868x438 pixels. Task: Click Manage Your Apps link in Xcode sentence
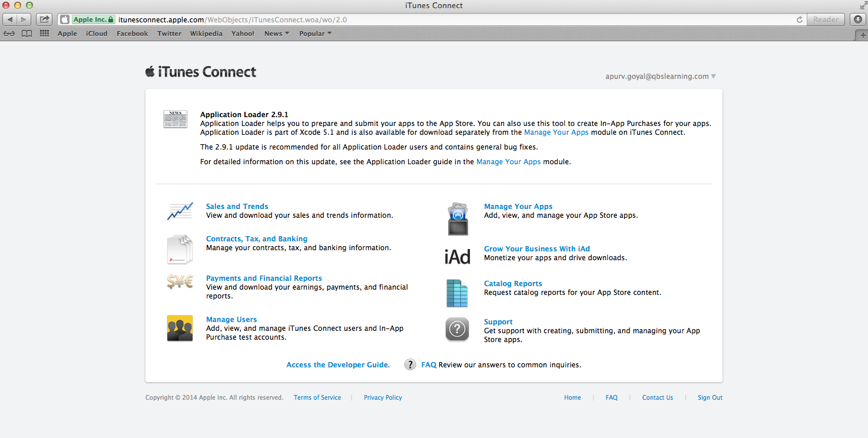coord(556,132)
